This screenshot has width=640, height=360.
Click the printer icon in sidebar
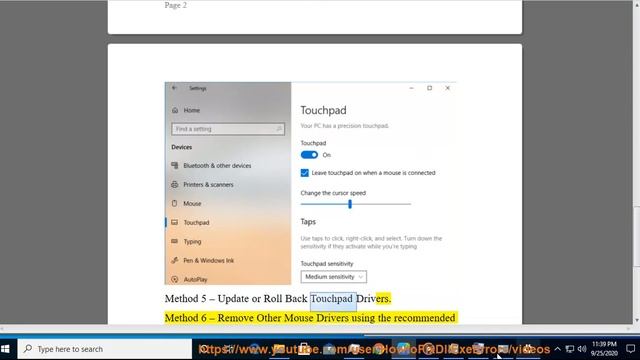click(x=175, y=184)
